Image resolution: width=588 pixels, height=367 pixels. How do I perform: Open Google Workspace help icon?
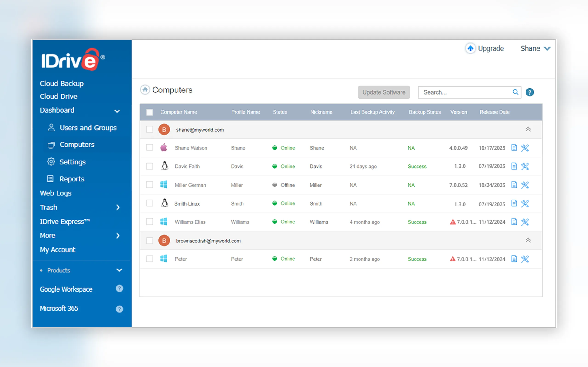click(x=119, y=289)
